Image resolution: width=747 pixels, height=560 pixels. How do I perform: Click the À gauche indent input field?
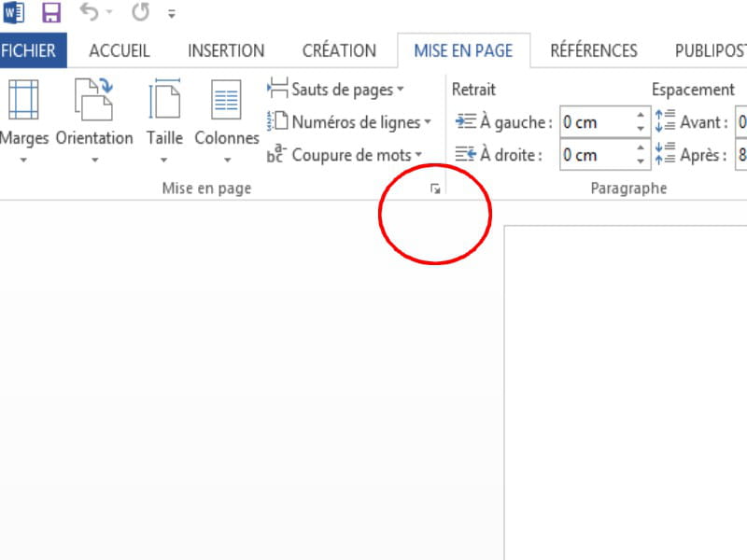tap(596, 122)
